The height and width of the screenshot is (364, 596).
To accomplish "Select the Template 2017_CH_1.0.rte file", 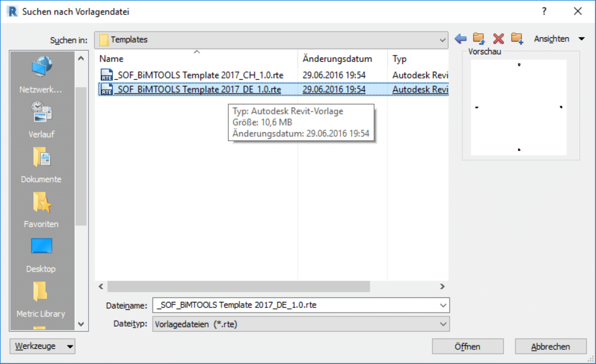I will pos(200,75).
